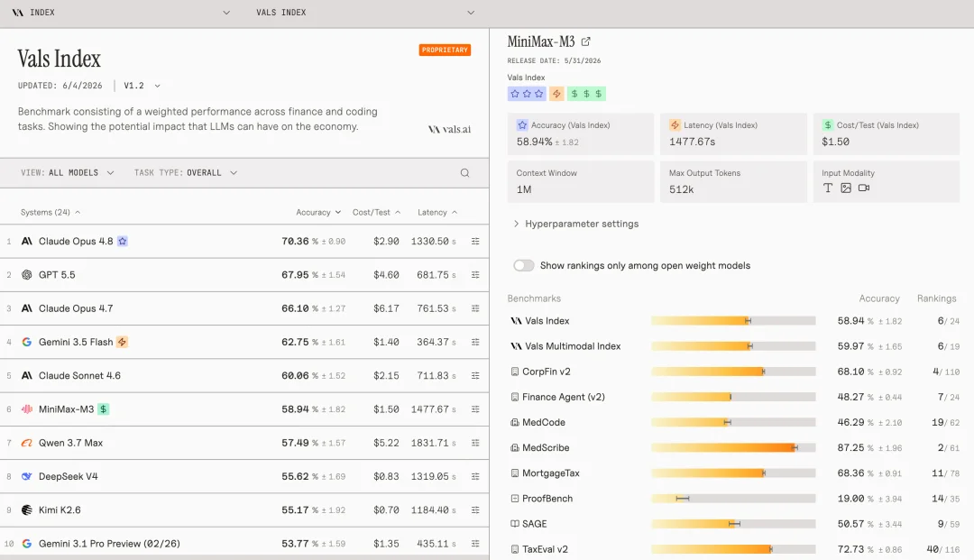Open details icon for Claude Opus 4.8 row
This screenshot has width=974, height=560.
475,241
